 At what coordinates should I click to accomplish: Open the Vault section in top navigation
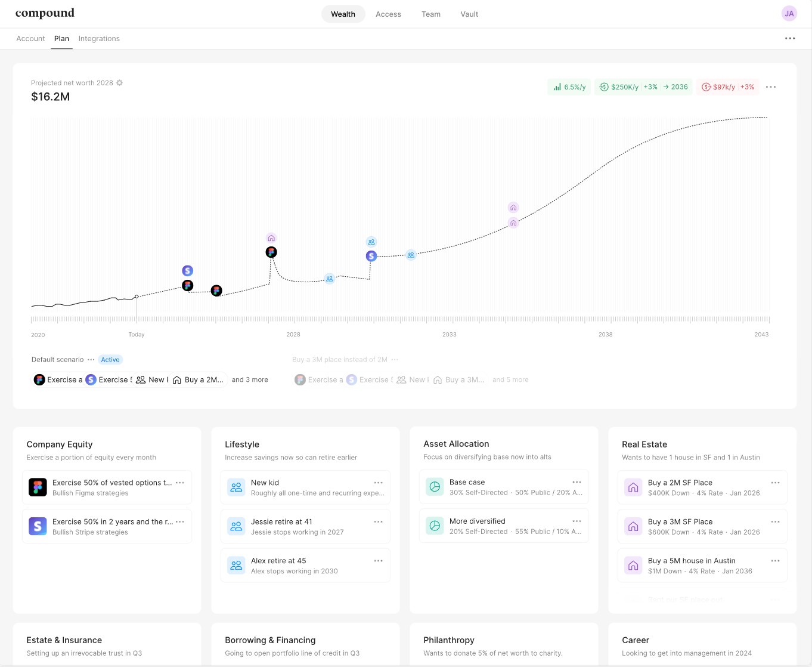tap(469, 14)
